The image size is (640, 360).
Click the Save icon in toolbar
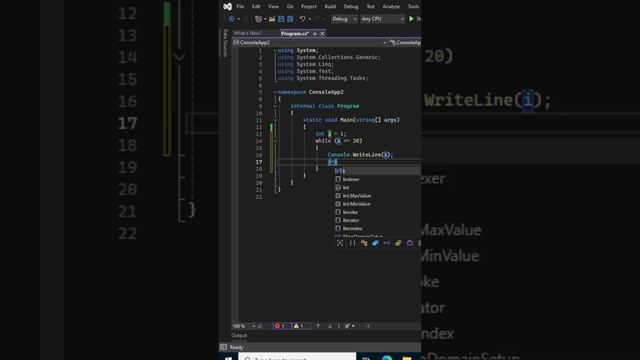pyautogui.click(x=281, y=19)
